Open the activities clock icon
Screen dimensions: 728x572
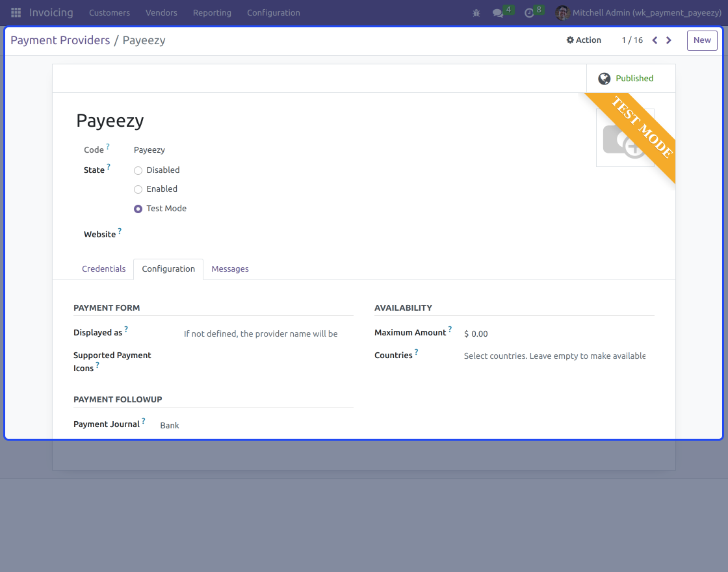(x=529, y=13)
